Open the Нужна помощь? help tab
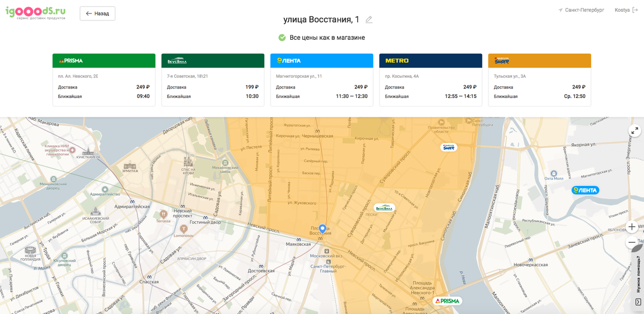The height and width of the screenshot is (314, 644). pyautogui.click(x=639, y=274)
